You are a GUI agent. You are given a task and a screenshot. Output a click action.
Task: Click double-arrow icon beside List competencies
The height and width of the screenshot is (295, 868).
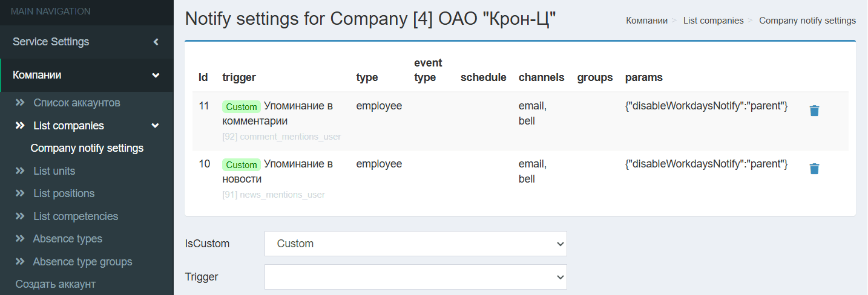[21, 216]
